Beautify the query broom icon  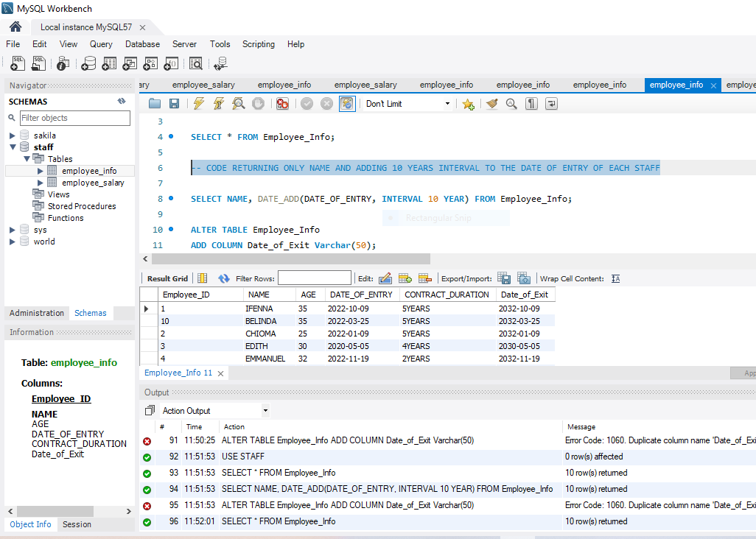(491, 104)
